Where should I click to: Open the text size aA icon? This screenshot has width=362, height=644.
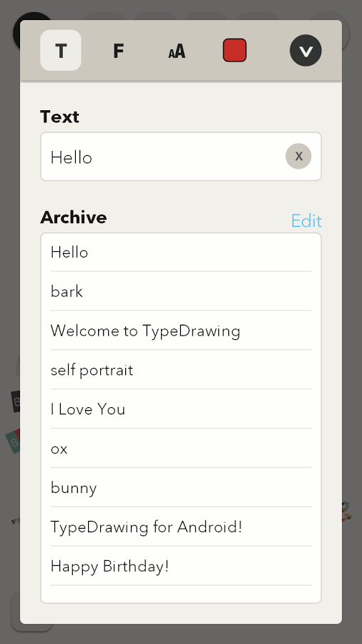[x=177, y=51]
